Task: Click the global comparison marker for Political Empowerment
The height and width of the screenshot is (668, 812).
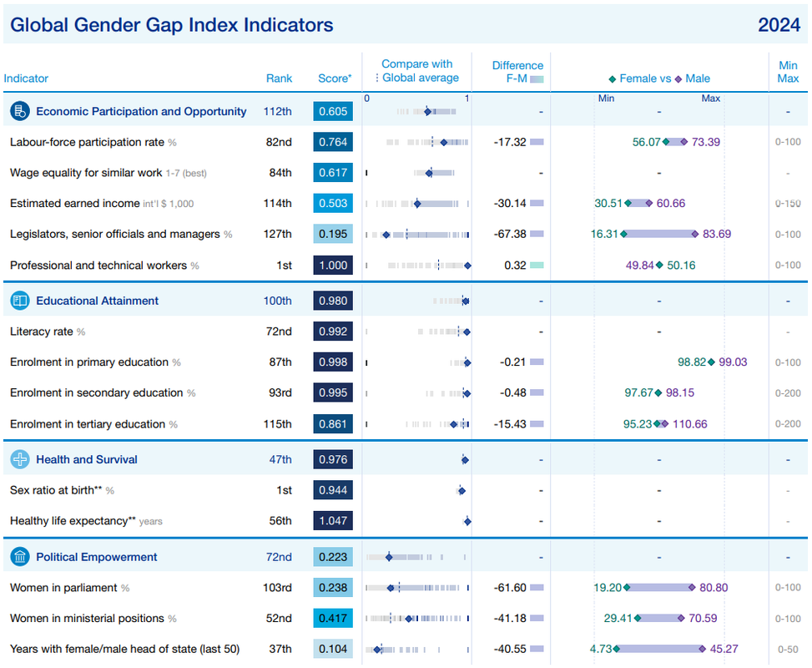Action: click(389, 557)
